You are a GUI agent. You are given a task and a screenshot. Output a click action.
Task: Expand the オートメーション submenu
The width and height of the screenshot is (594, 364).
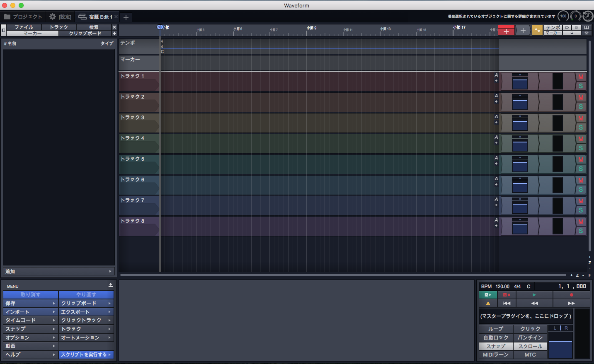coord(86,337)
